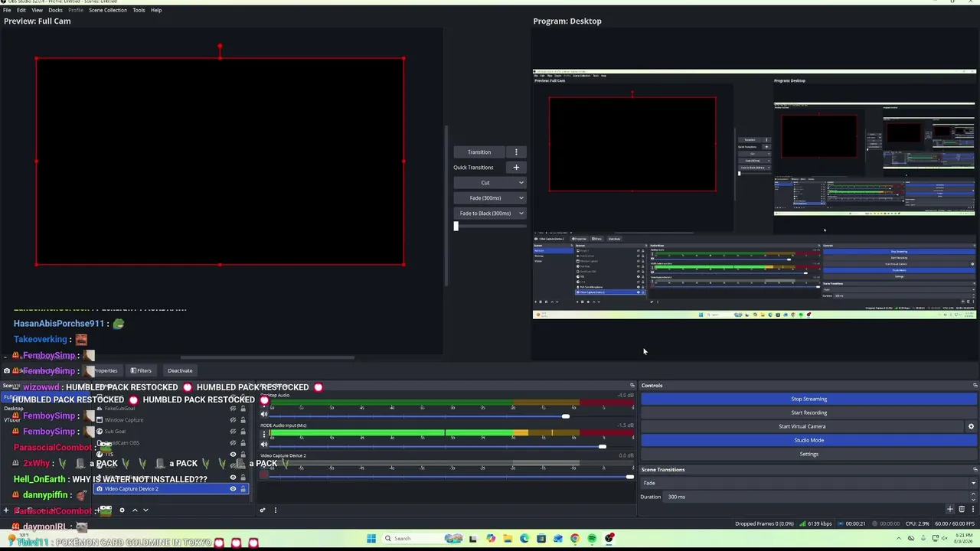Image resolution: width=980 pixels, height=551 pixels.
Task: Toggle the lock on Sub Goal source
Action: [243, 431]
